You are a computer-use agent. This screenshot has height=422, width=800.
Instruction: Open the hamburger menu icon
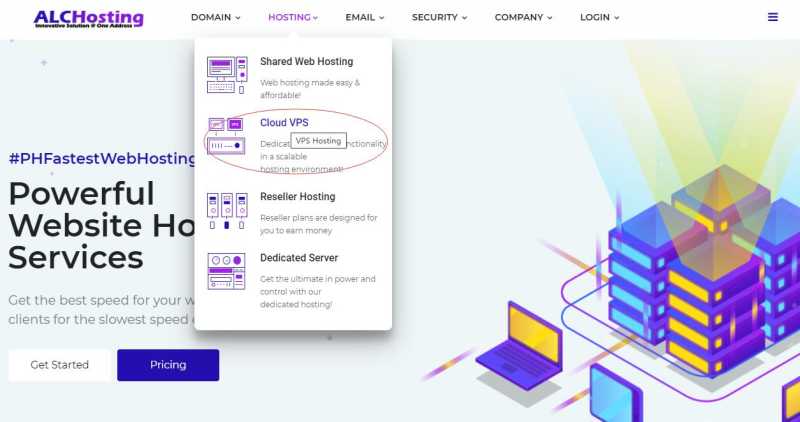coord(772,17)
